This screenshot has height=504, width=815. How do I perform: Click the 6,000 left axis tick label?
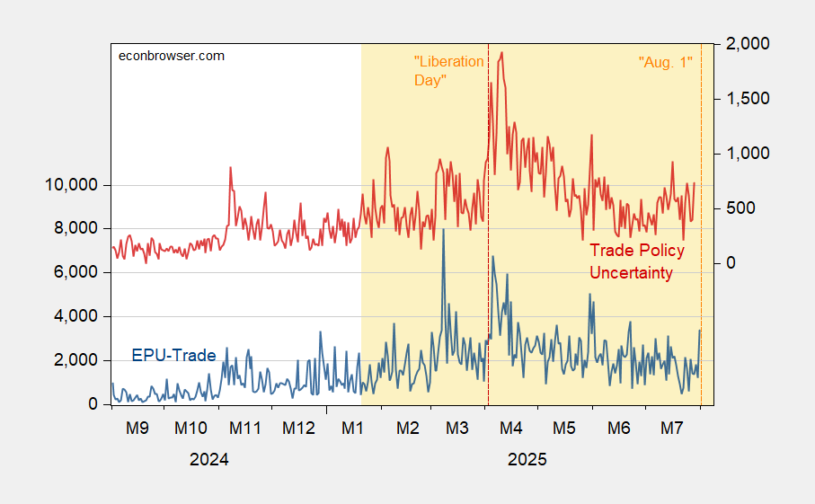[x=74, y=272]
